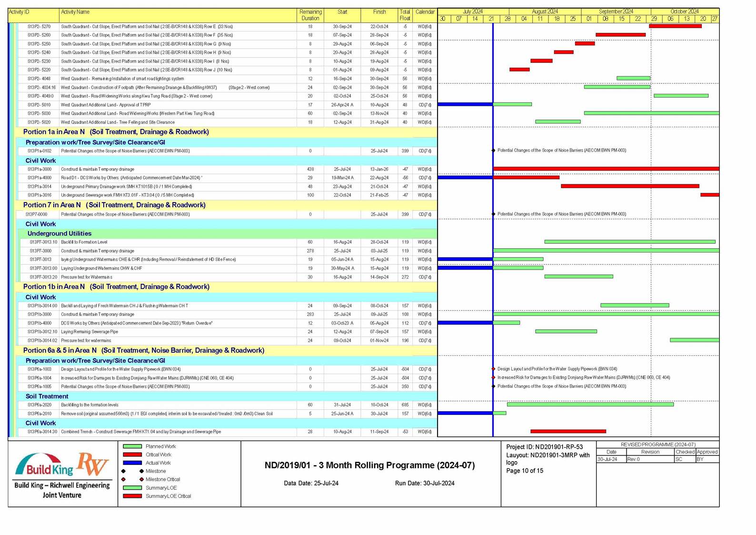Collapse the Underground Utilities group band
This screenshot has height=535, width=756.
click(60, 233)
